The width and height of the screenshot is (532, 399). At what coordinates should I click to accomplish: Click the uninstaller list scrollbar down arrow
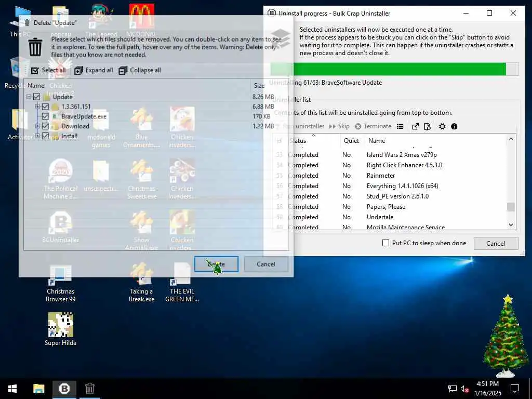click(x=511, y=225)
